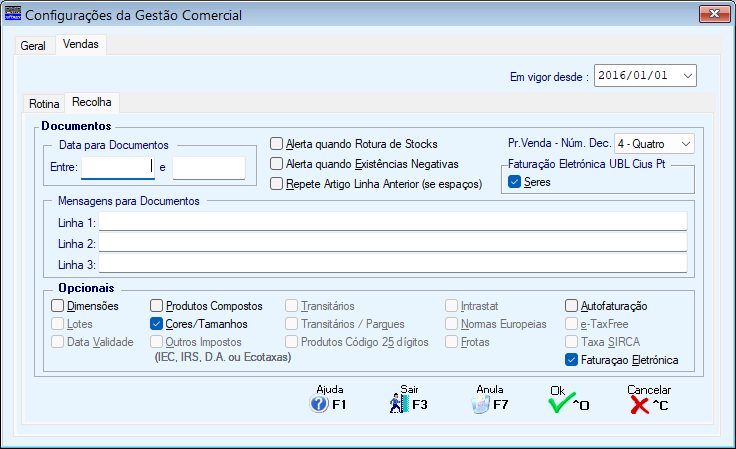736x449 pixels.
Task: Click the application icon in title bar
Action: [x=13, y=14]
